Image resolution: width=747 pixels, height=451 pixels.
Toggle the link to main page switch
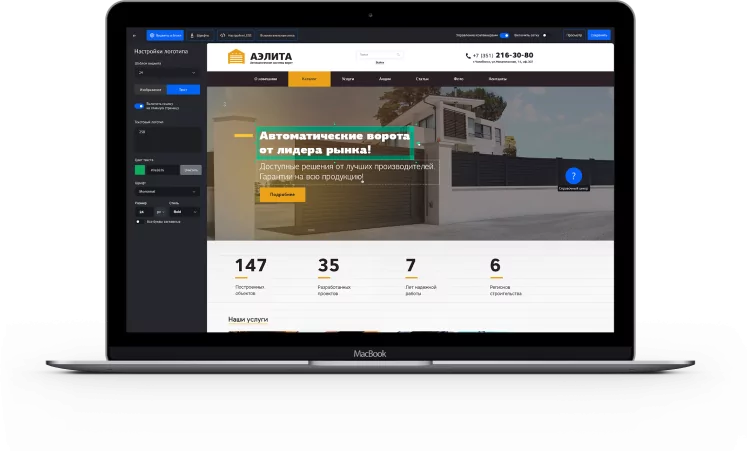tap(139, 106)
